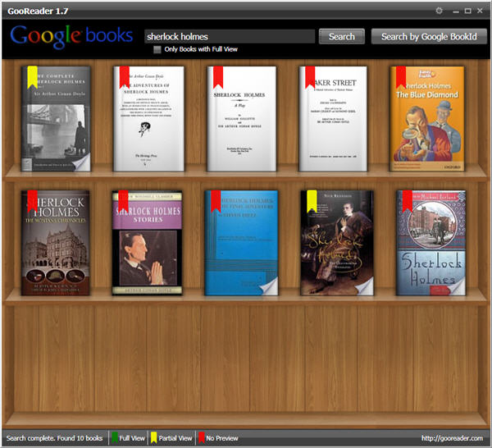492x448 pixels.
Task: Open the blue Final Adventure book cover
Action: tap(242, 244)
